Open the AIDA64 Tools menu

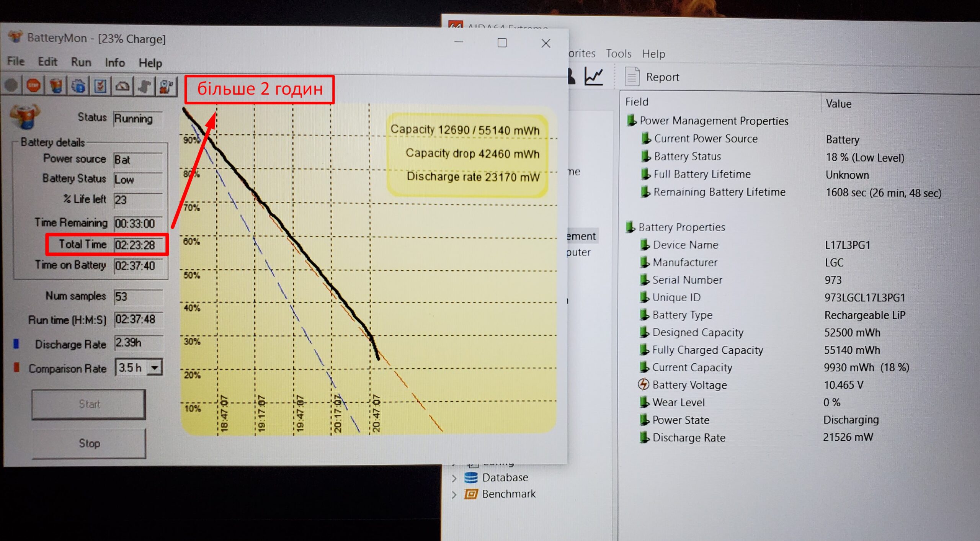click(x=618, y=54)
